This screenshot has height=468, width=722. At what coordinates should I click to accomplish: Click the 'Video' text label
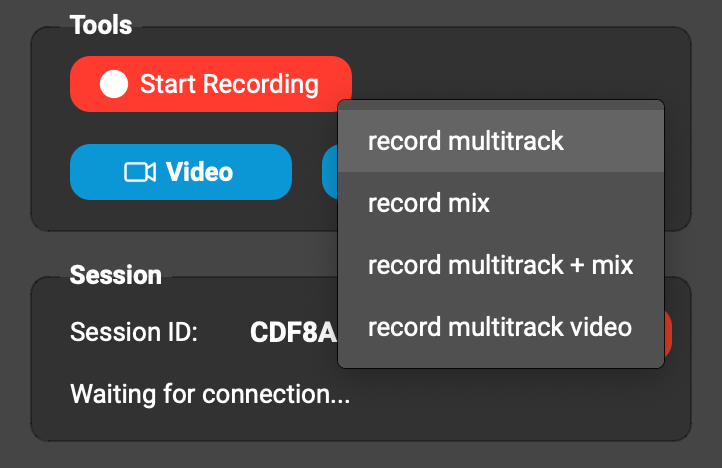click(199, 172)
